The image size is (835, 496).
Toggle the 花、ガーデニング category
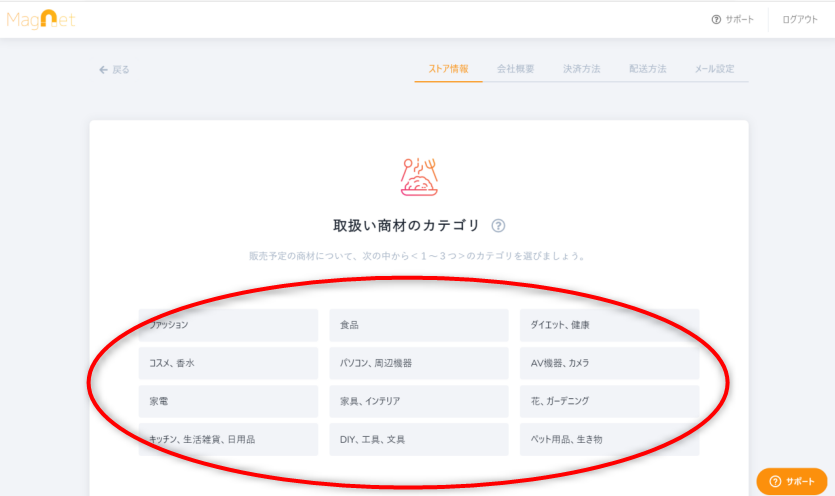pyautogui.click(x=610, y=401)
